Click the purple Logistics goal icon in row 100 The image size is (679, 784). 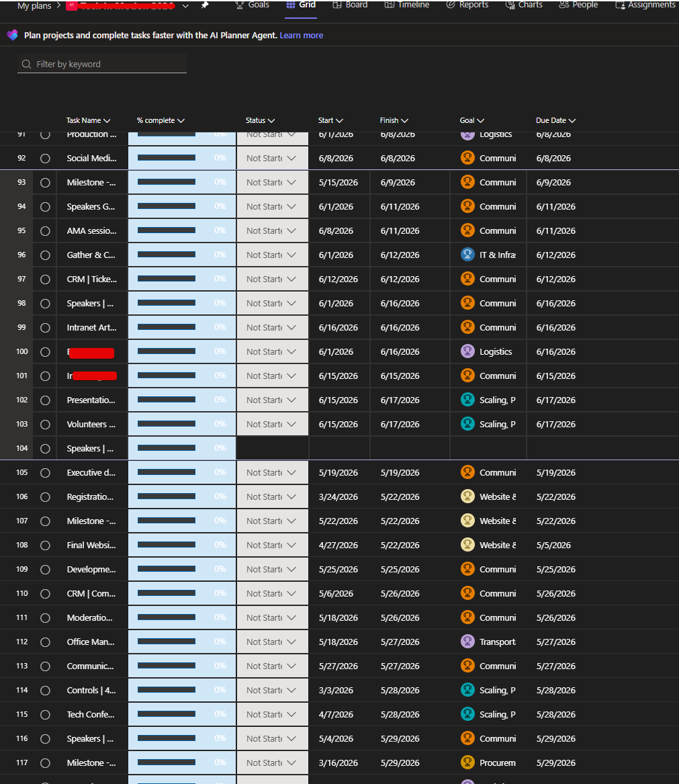click(467, 351)
